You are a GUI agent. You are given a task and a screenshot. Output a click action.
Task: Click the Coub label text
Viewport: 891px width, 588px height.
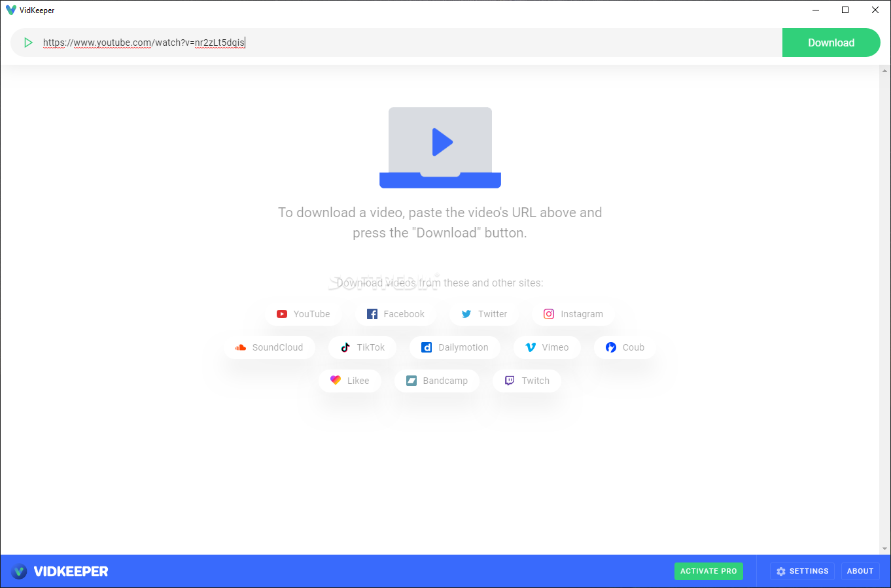[x=633, y=347]
